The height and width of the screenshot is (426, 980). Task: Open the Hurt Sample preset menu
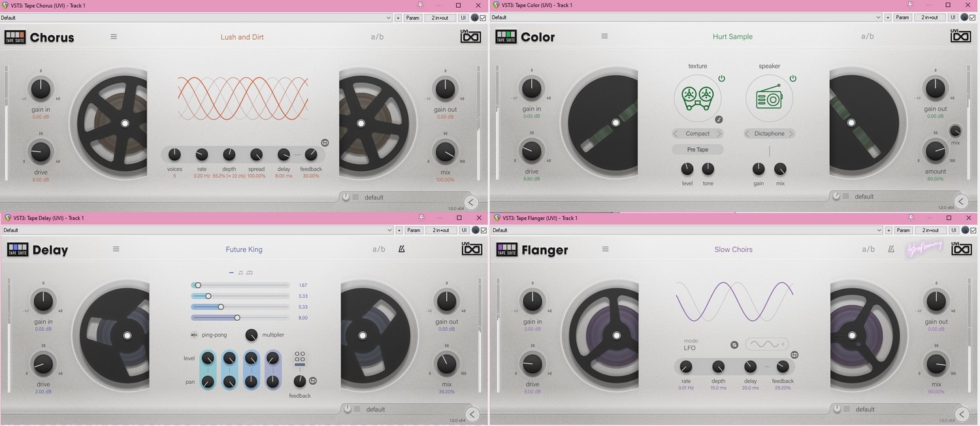pyautogui.click(x=732, y=37)
